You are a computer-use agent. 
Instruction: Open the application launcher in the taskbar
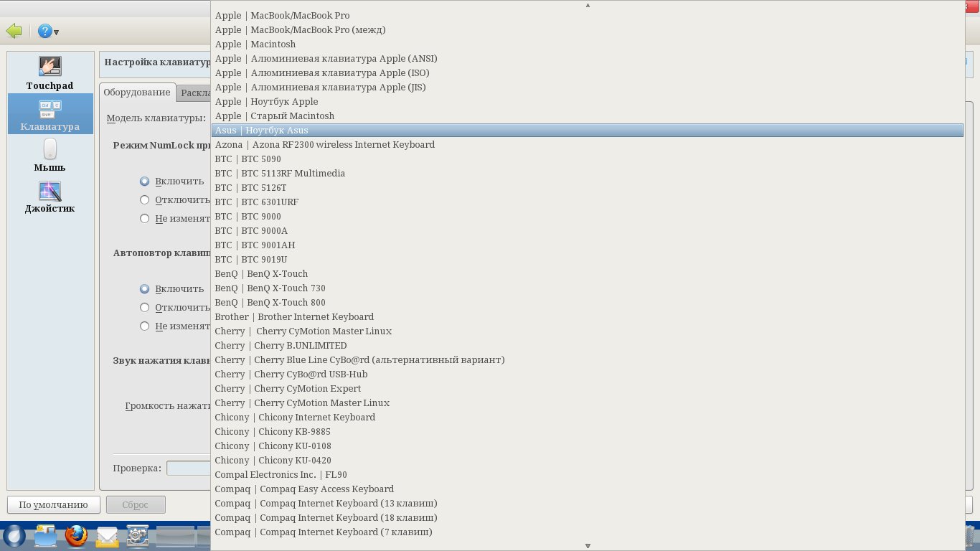pos(14,535)
